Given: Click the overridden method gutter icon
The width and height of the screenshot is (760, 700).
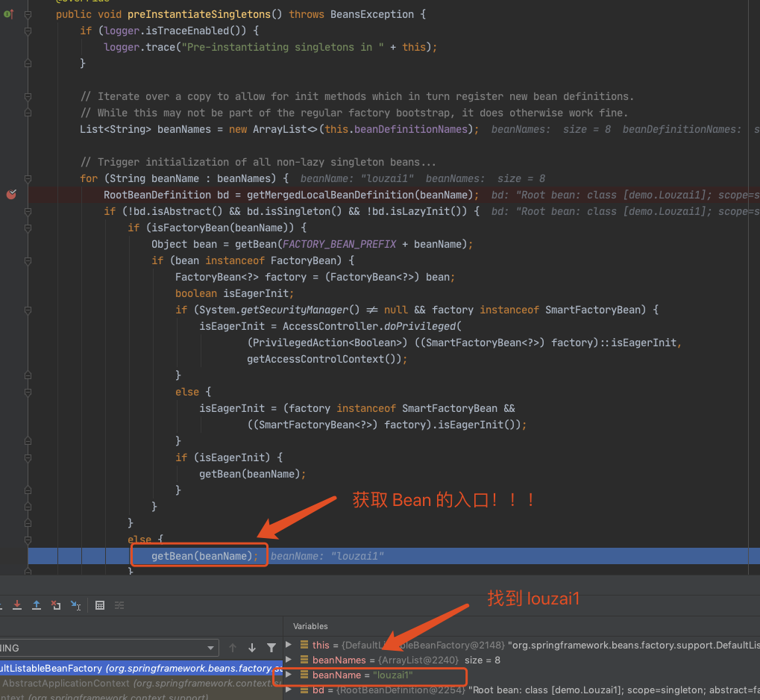Looking at the screenshot, I should 9,14.
